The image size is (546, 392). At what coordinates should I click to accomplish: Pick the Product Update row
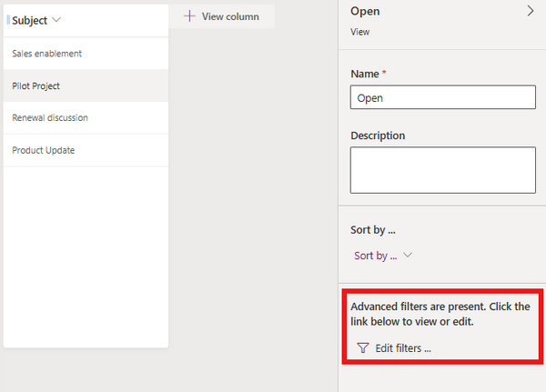(x=86, y=150)
